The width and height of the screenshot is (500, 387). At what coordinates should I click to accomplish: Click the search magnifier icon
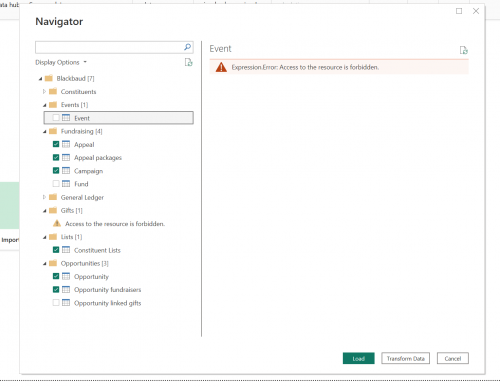click(x=188, y=47)
